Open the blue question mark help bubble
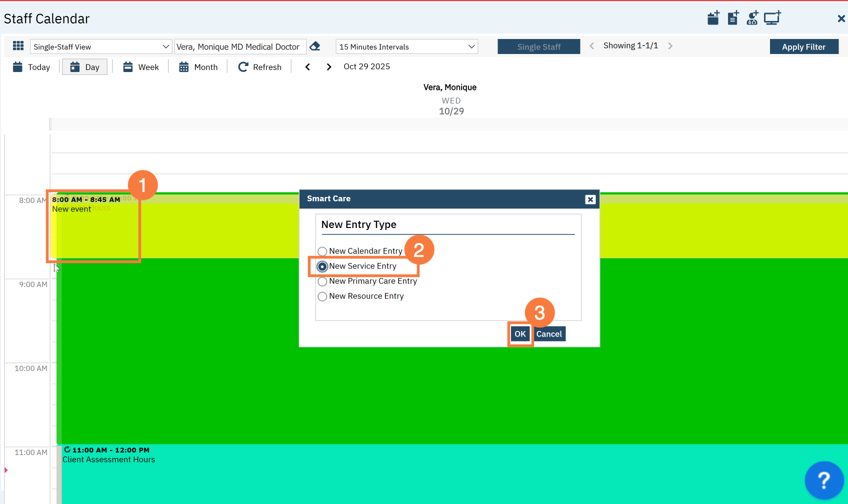848x504 pixels. (823, 480)
